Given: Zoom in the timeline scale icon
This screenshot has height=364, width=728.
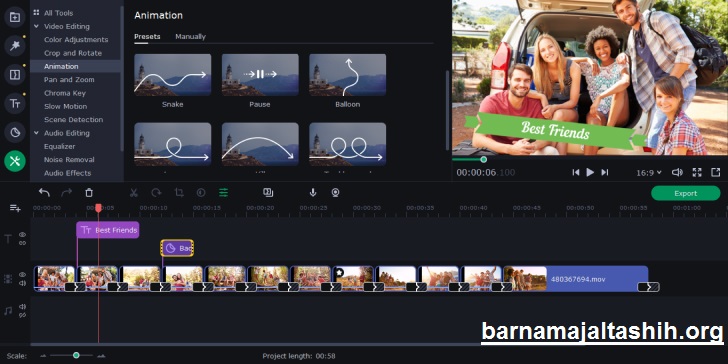Looking at the screenshot, I should 101,356.
